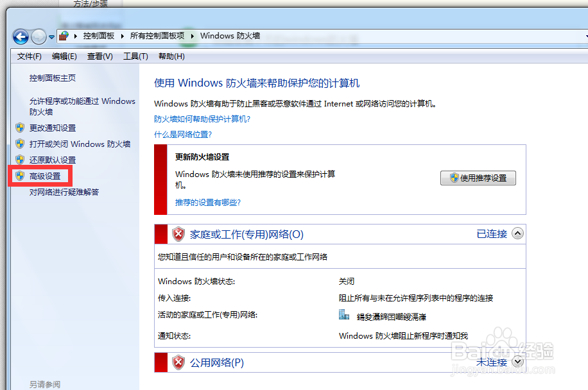Open the 查看(V) menu
The image size is (588, 390).
click(x=99, y=56)
